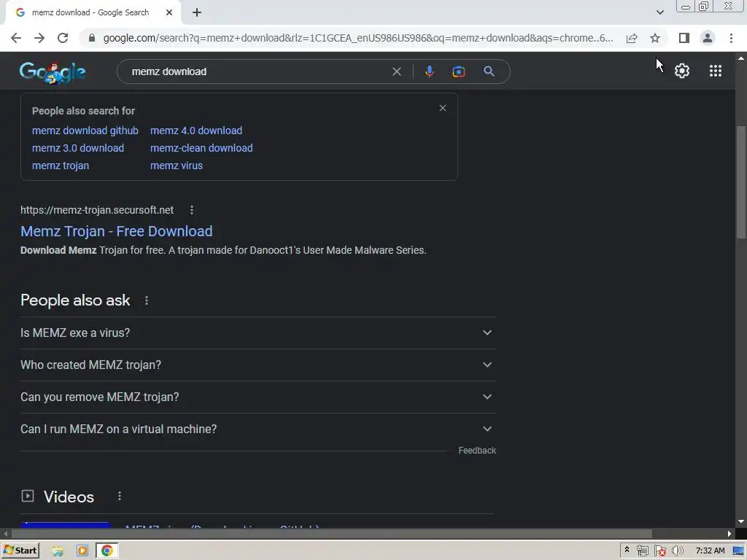Click the scroll right arrow

tap(729, 534)
